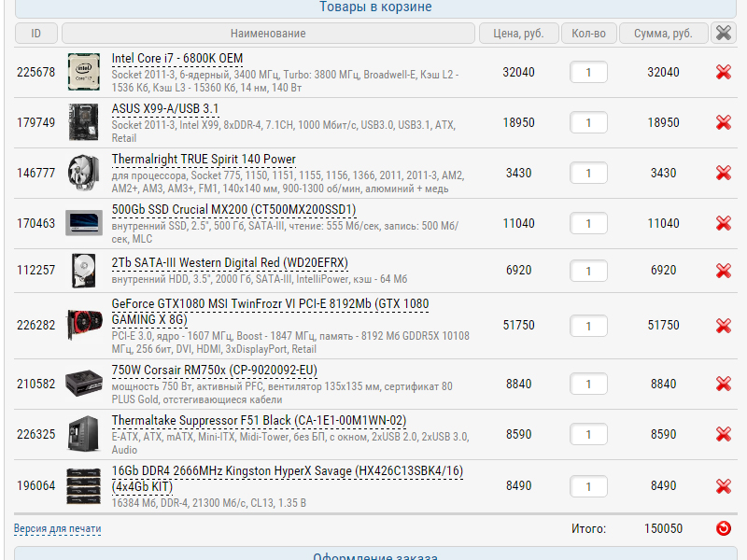Edit quantity for Kingston HyperX memory
The height and width of the screenshot is (560, 747).
pos(588,486)
